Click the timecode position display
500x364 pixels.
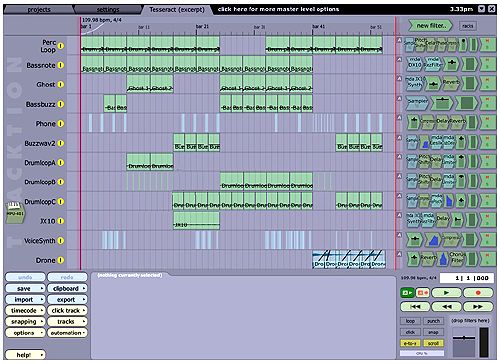466,278
